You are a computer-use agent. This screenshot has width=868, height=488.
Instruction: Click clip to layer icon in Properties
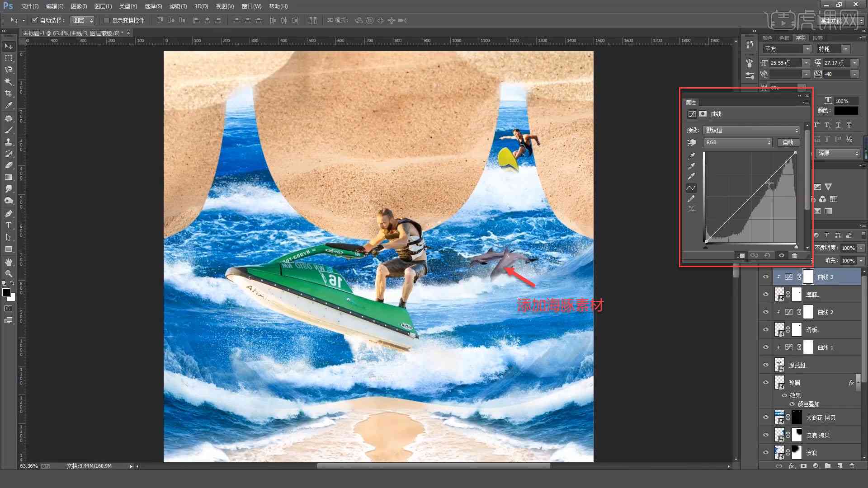click(741, 256)
